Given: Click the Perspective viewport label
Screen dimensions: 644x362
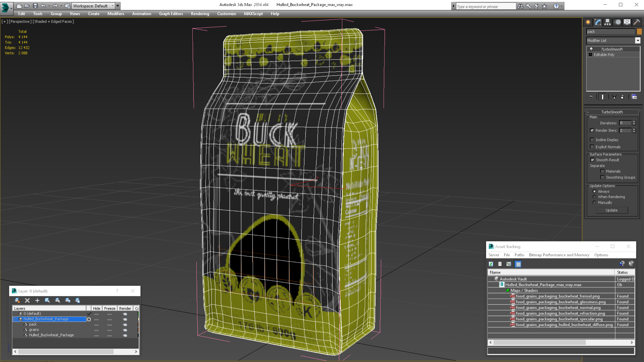Looking at the screenshot, I should click(20, 21).
